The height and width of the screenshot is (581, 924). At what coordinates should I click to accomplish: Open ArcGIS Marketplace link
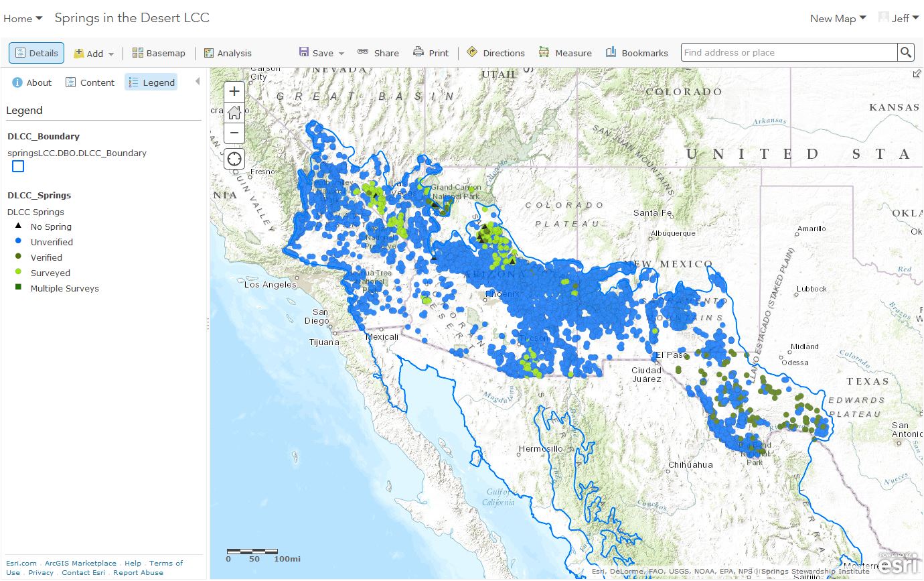pos(80,564)
